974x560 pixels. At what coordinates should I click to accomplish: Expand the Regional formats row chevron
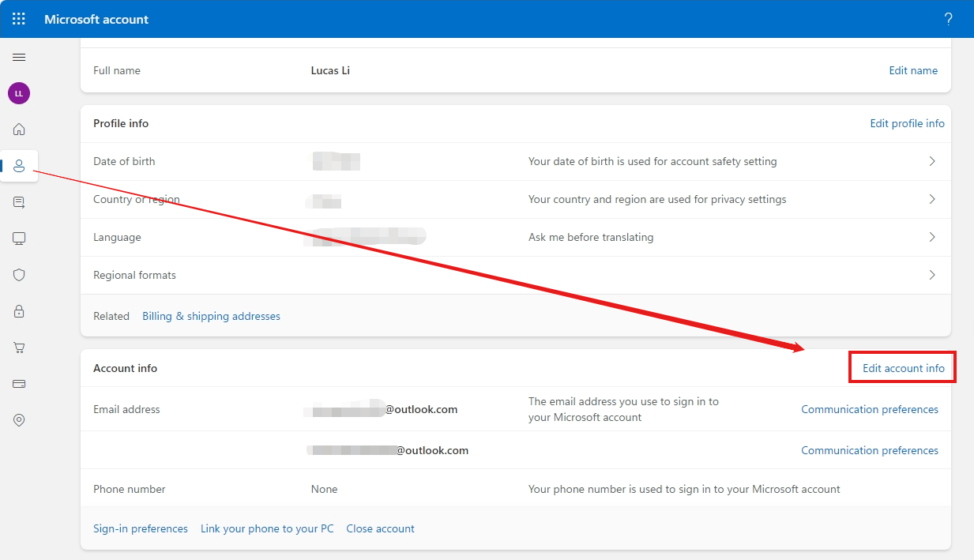[x=931, y=275]
